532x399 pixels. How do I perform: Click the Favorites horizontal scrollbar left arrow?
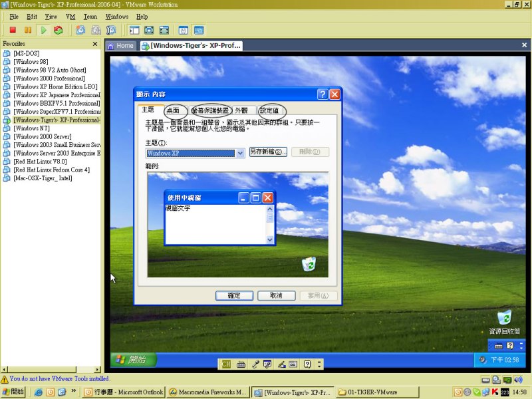(x=4, y=370)
